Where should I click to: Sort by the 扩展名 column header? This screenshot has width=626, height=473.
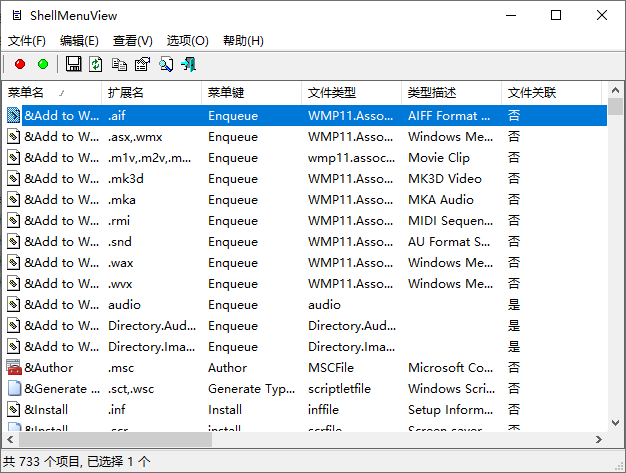point(152,93)
